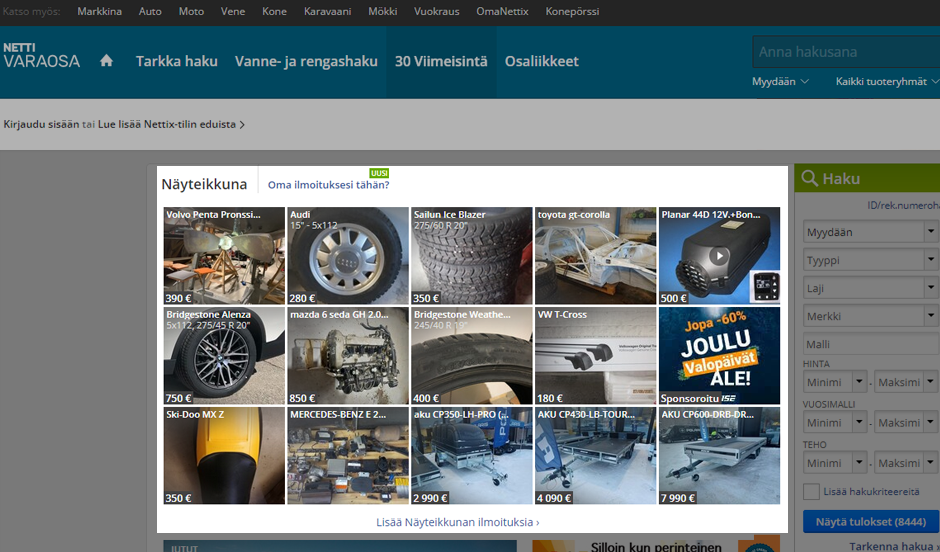The height and width of the screenshot is (552, 940).
Task: Go to Moto in top bar
Action: [x=191, y=11]
